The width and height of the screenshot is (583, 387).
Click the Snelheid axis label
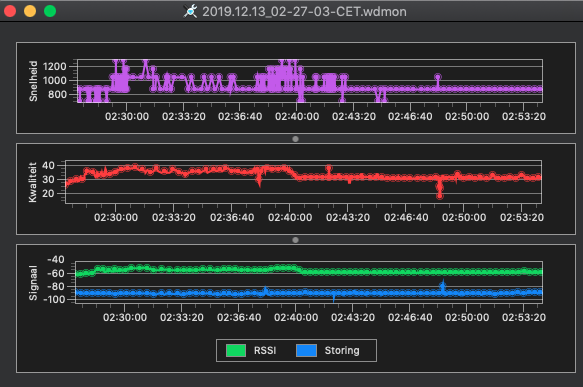33,81
